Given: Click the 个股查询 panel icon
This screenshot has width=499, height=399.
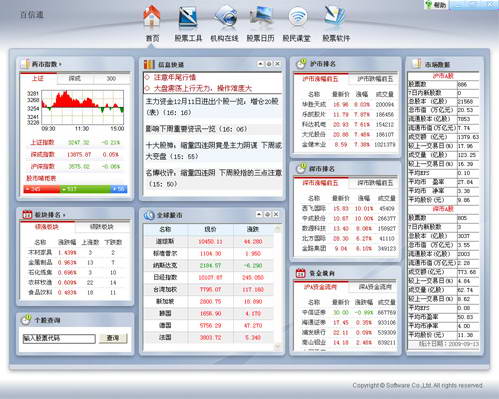Looking at the screenshot, I should (x=26, y=320).
